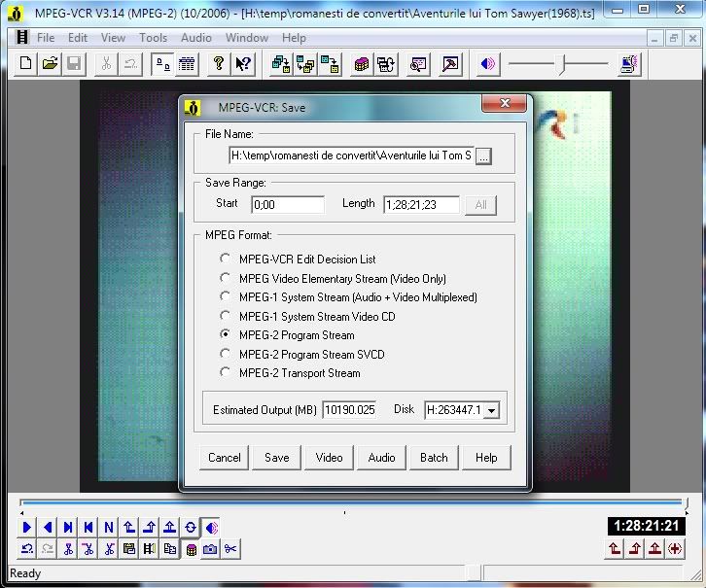
Task: Open the Disk drive dropdown
Action: point(491,411)
